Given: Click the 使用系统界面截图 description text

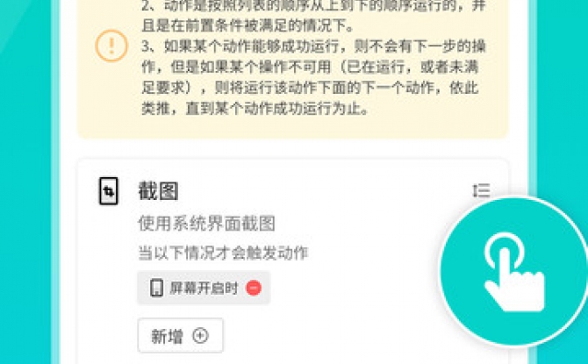Looking at the screenshot, I should click(x=206, y=224).
